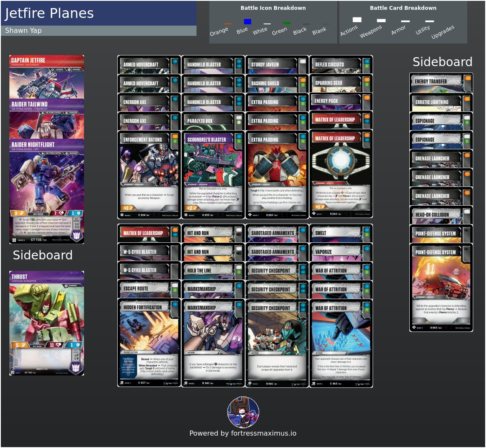Select the Sturdy Javelin card
Image resolution: width=486 pixels, height=448 pixels.
[277, 64]
